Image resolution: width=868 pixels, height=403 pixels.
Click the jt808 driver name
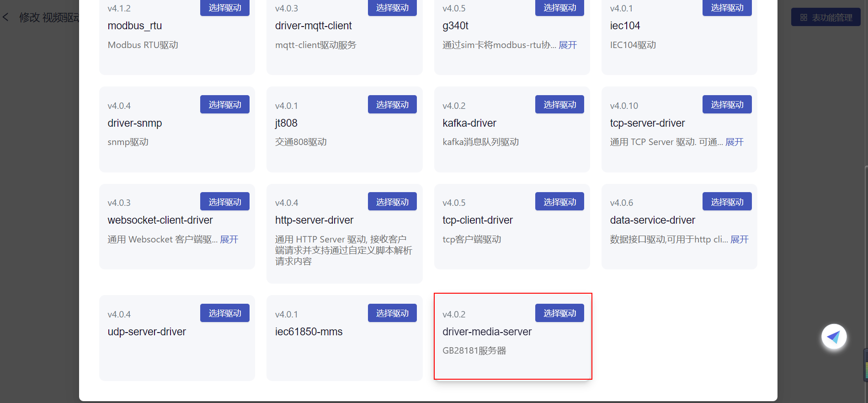click(x=286, y=123)
